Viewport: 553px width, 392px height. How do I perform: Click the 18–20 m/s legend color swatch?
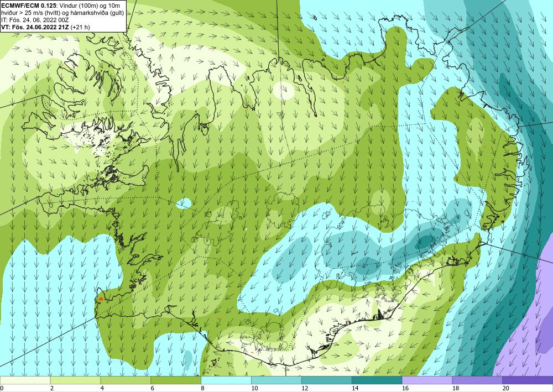477,380
